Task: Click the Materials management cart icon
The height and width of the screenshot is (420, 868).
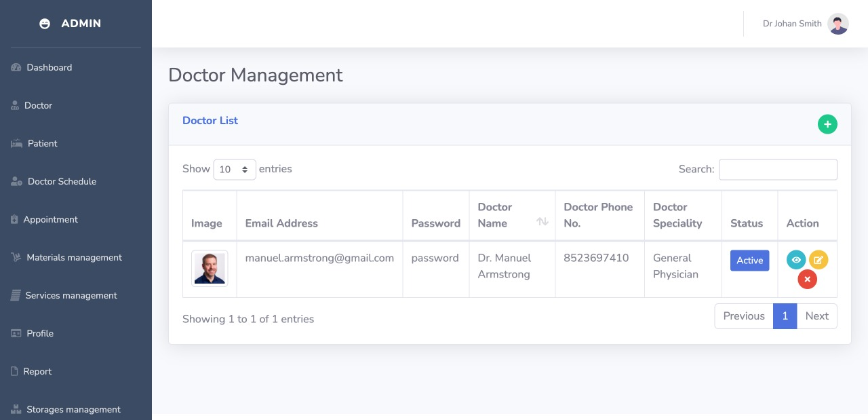Action: (x=16, y=257)
